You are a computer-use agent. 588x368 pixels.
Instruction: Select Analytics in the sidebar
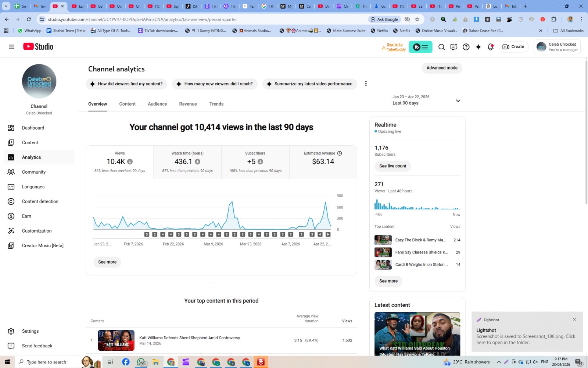(x=39, y=157)
